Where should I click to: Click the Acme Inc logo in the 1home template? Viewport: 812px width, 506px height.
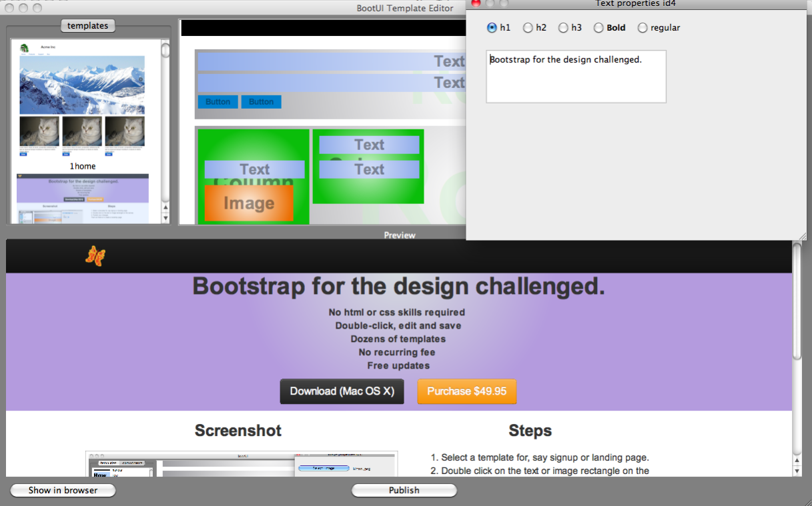(27, 49)
